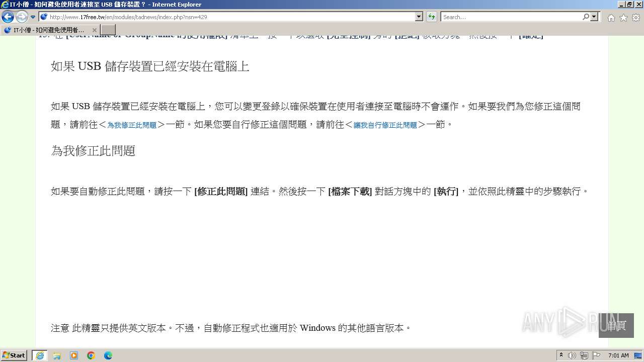The height and width of the screenshot is (362, 644).
Task: Launch Microsoft Edge from the taskbar
Action: pos(108,355)
